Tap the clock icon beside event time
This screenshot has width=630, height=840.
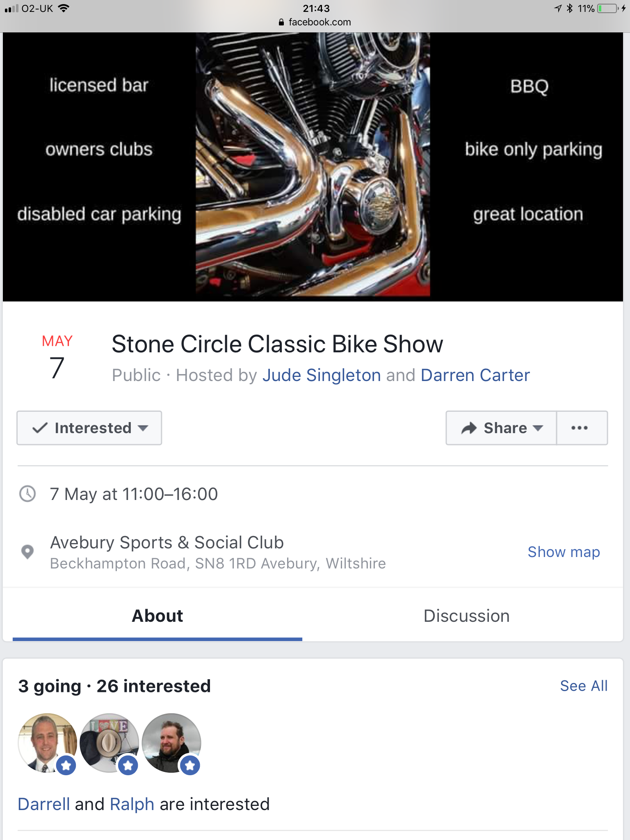click(27, 494)
